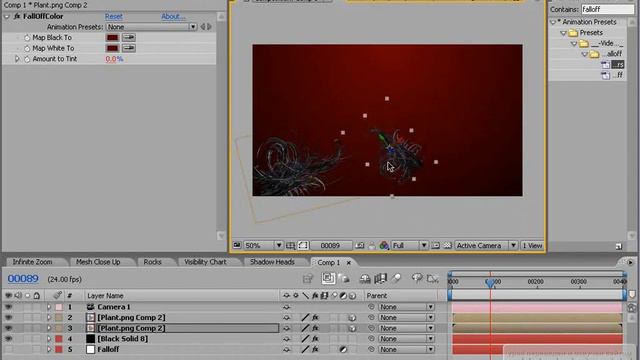Select the highlighted preset in Effects panel
Image resolution: width=640 pixels, height=360 pixels.
[x=619, y=64]
